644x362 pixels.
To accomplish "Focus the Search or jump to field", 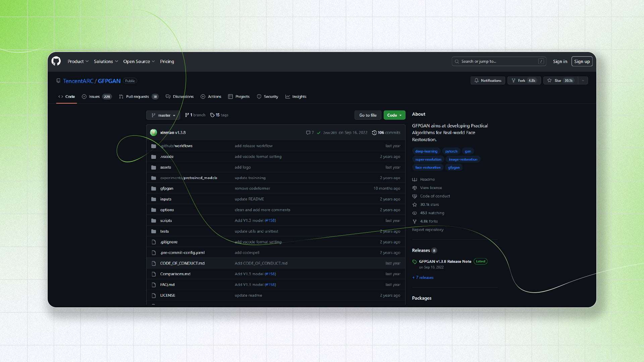I will coord(499,61).
